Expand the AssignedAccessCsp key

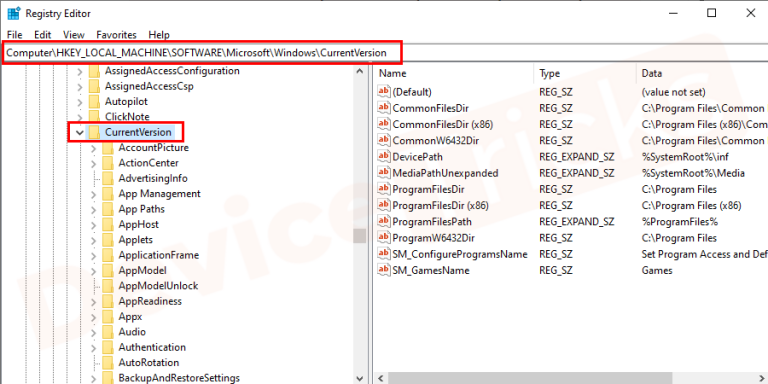(80, 86)
